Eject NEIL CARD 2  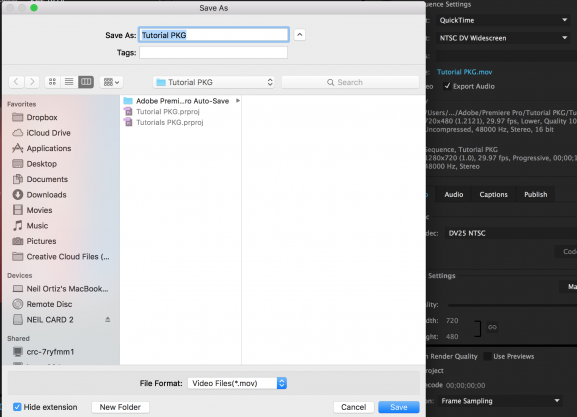pos(107,319)
